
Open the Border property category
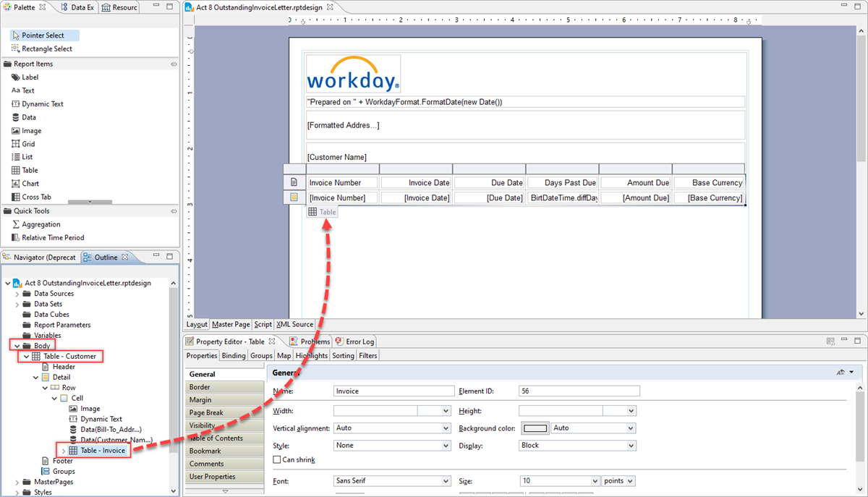pos(225,387)
